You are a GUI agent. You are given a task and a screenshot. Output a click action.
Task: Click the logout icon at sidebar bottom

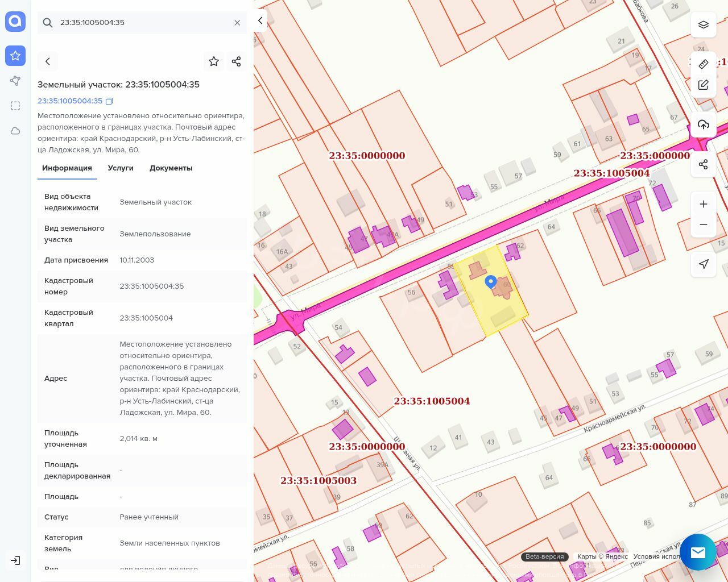coord(15,560)
